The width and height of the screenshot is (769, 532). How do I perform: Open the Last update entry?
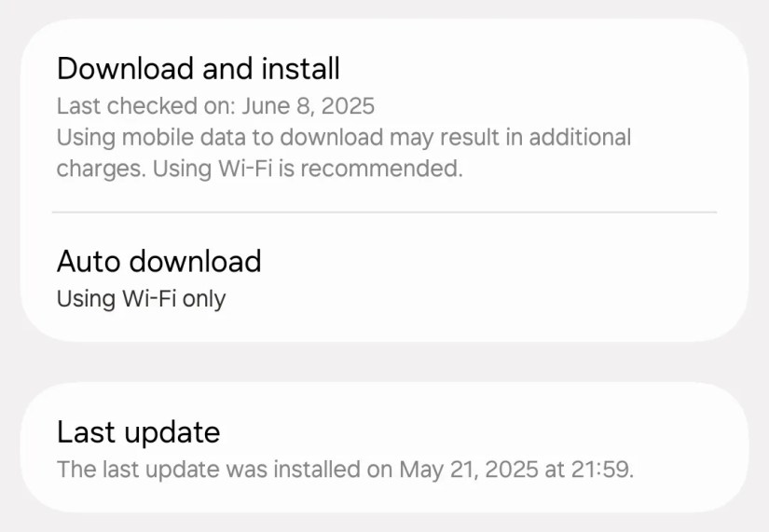tap(384, 447)
